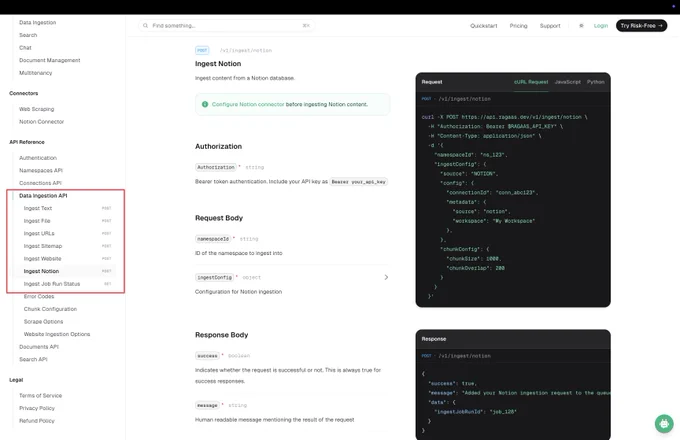
Task: Open Configure Notion connector link
Action: pyautogui.click(x=248, y=104)
